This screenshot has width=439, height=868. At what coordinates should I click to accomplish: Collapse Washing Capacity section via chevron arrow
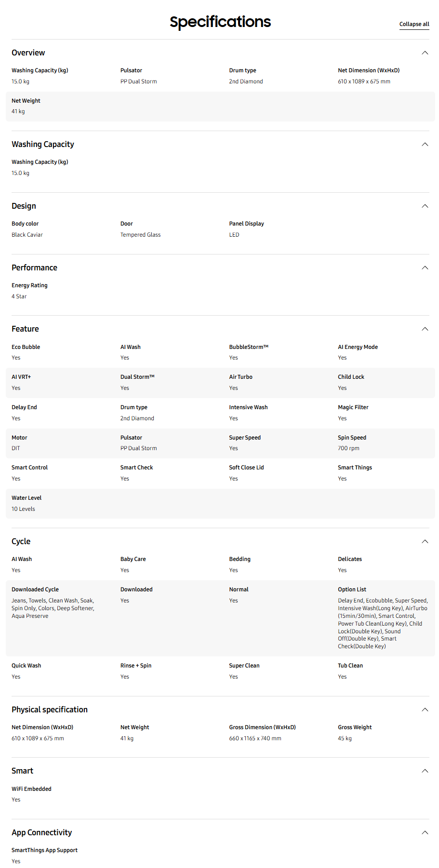[425, 145]
